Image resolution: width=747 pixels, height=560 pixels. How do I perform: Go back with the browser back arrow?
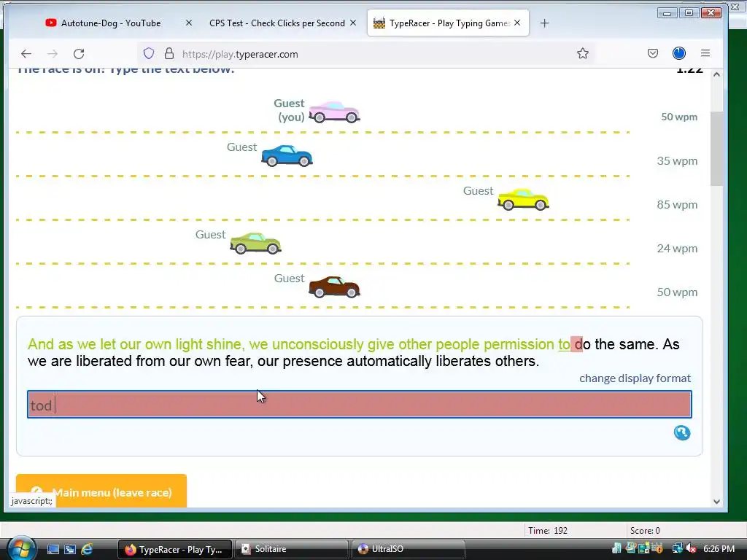click(x=26, y=54)
